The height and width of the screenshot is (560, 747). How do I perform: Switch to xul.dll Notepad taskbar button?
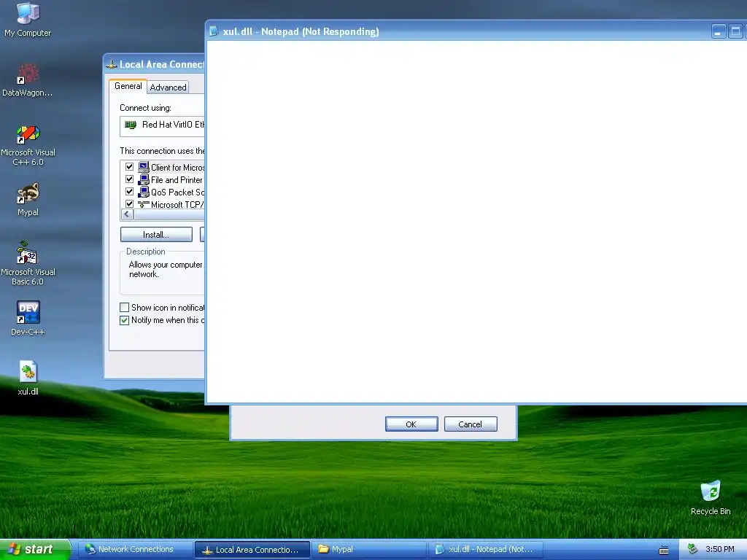point(485,550)
